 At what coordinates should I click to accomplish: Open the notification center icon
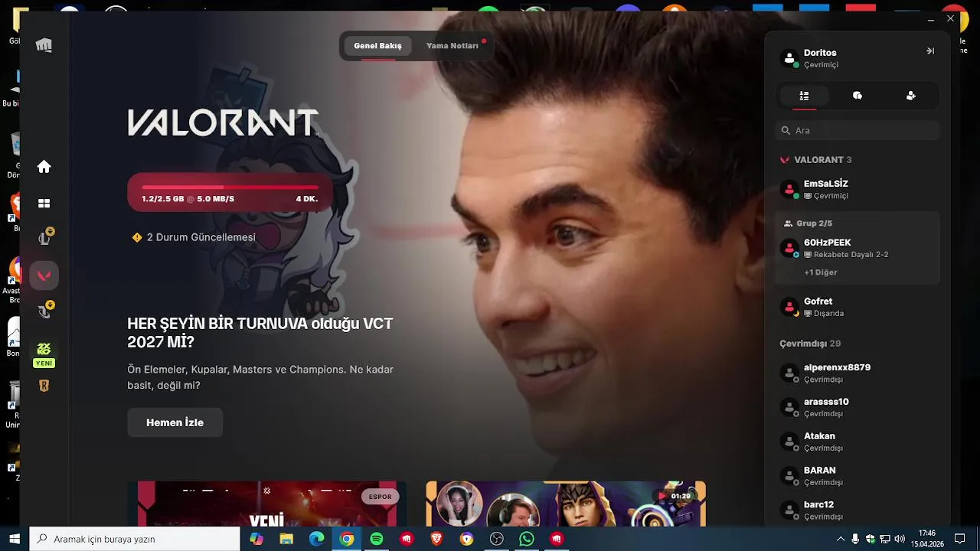(x=959, y=539)
